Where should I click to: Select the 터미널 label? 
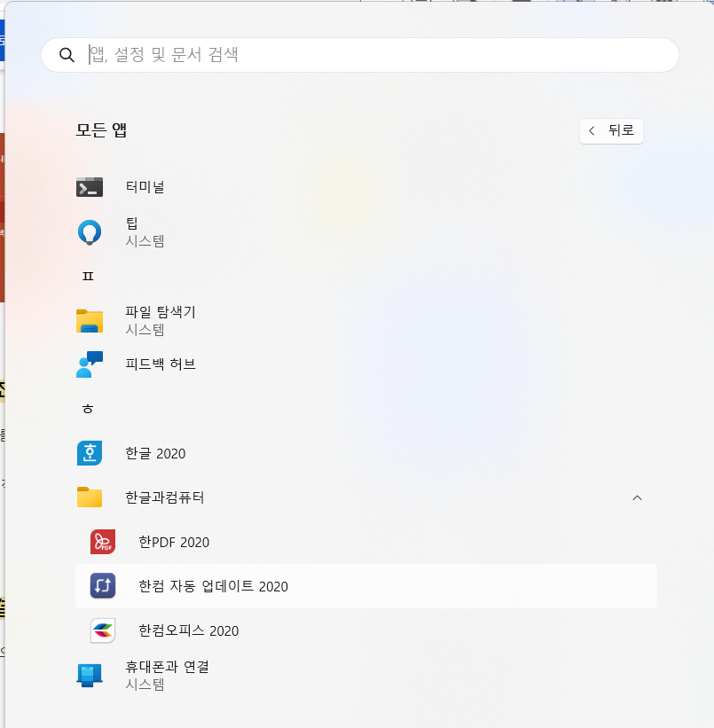click(x=145, y=187)
